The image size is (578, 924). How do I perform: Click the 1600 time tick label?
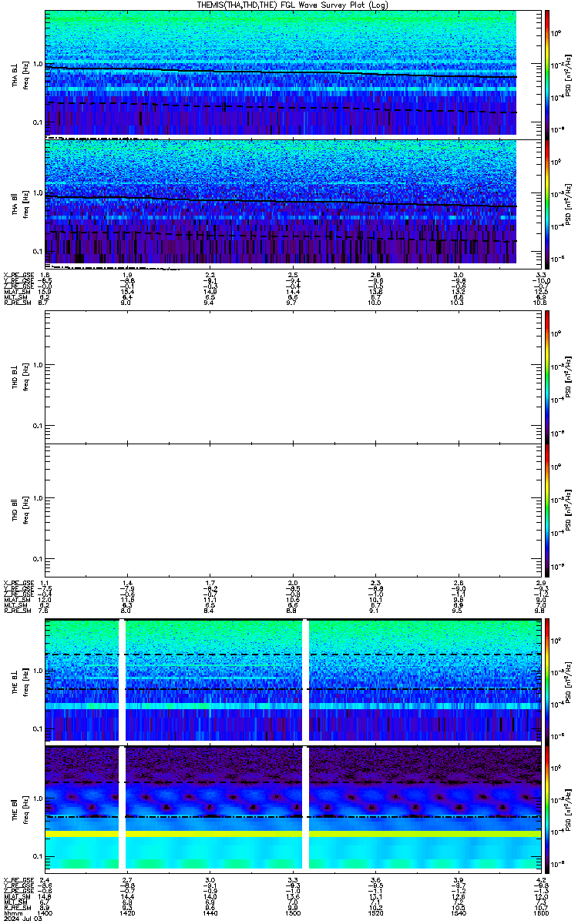pos(539,914)
